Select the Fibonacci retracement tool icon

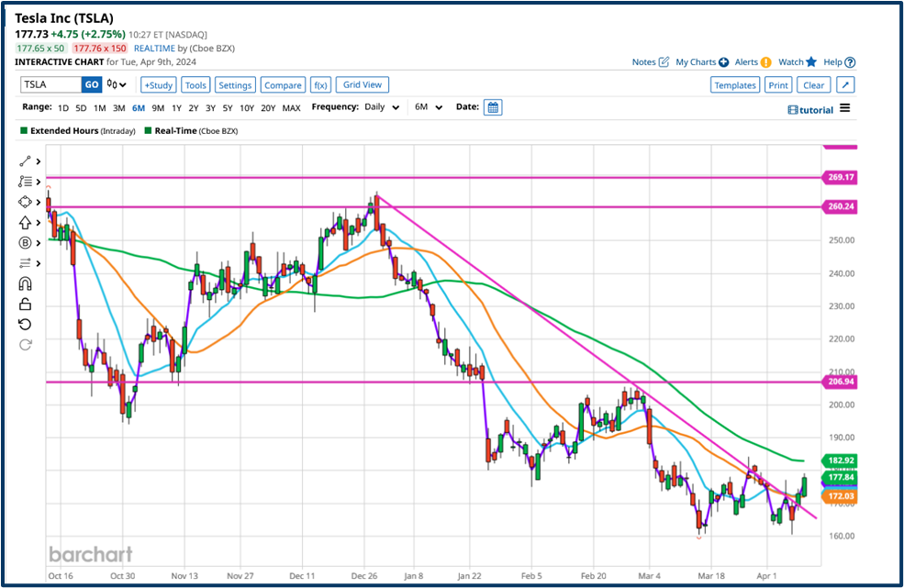click(x=25, y=182)
